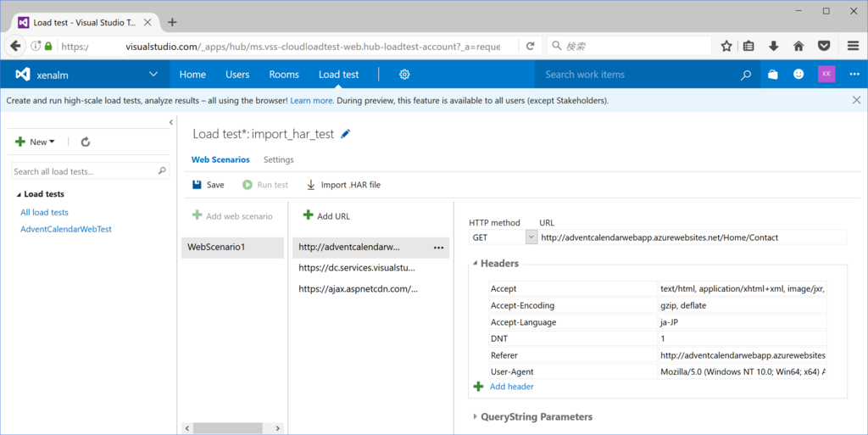Click the Accept-Language value ja-JP
Screen dimensions: 868x435
tap(743, 322)
